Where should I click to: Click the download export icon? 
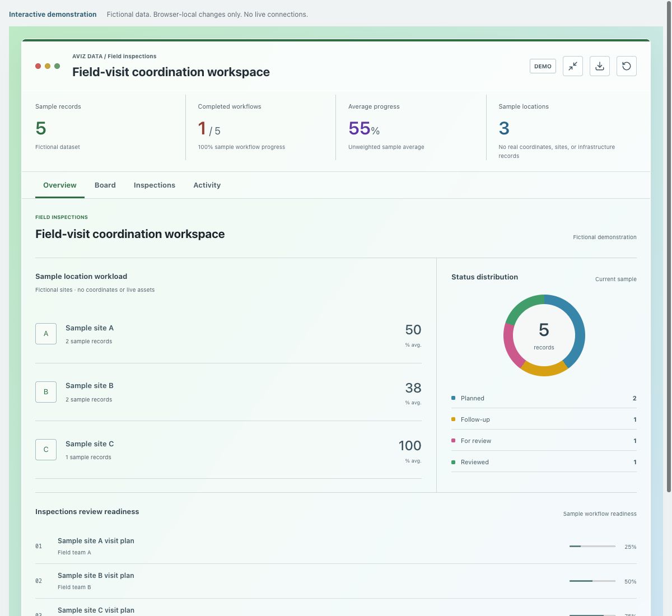(600, 66)
